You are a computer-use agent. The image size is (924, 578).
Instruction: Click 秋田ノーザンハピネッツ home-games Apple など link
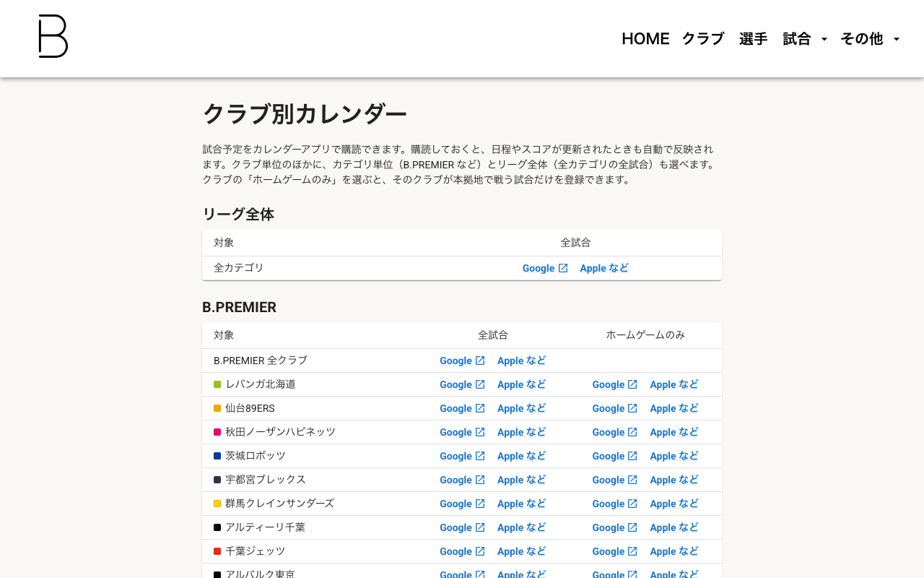pyautogui.click(x=674, y=432)
